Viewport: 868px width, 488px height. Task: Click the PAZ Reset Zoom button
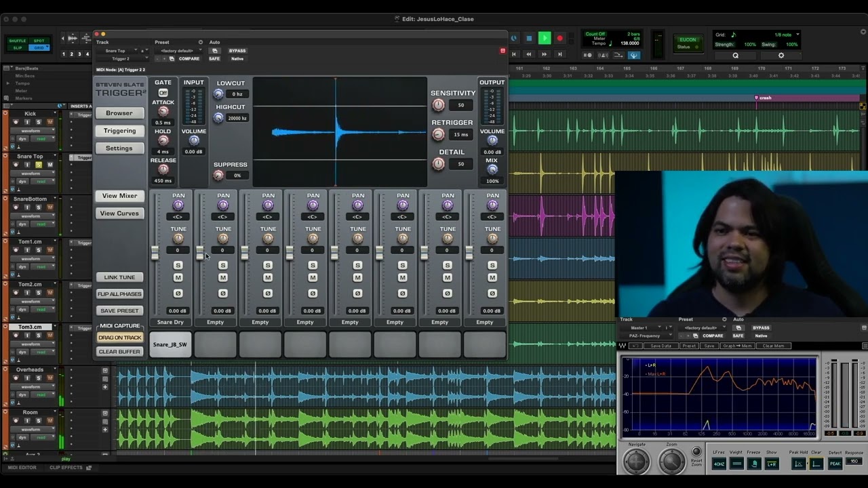pyautogui.click(x=696, y=451)
